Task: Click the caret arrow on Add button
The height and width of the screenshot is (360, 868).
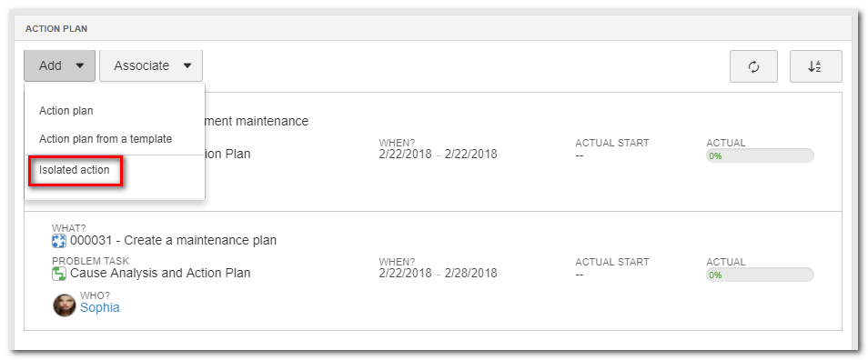Action: point(80,65)
